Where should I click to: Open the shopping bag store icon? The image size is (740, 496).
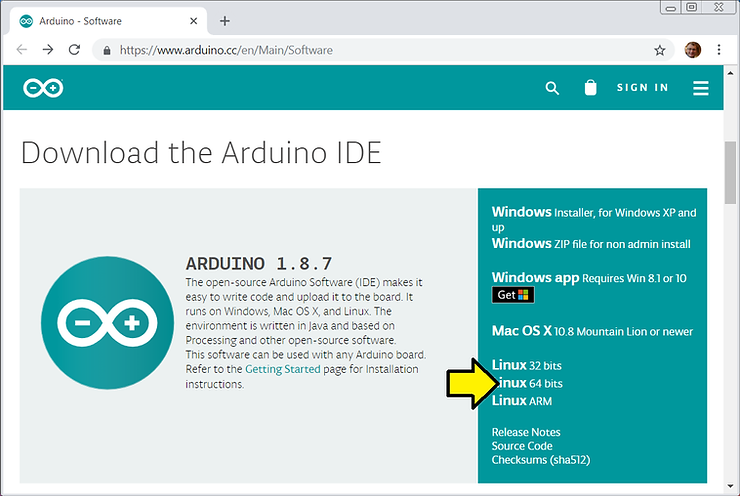[x=590, y=88]
